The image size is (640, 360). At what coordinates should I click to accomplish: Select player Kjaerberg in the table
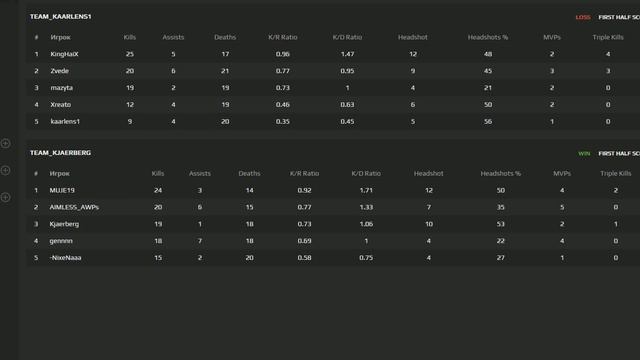[x=64, y=224]
